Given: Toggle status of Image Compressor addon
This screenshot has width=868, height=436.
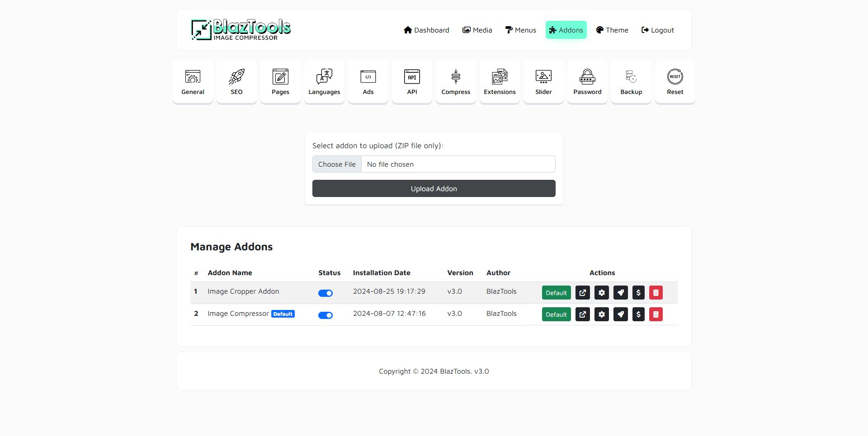Looking at the screenshot, I should 325,315.
